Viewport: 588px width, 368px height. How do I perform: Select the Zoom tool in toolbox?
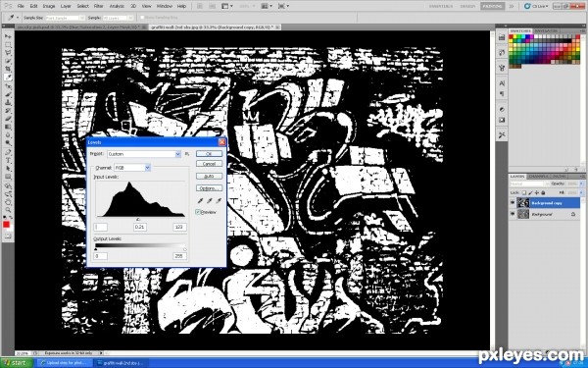coord(8,209)
